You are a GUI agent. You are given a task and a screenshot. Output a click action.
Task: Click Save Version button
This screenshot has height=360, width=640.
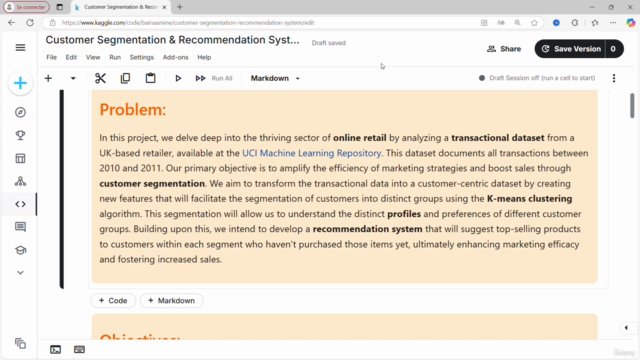click(x=570, y=49)
